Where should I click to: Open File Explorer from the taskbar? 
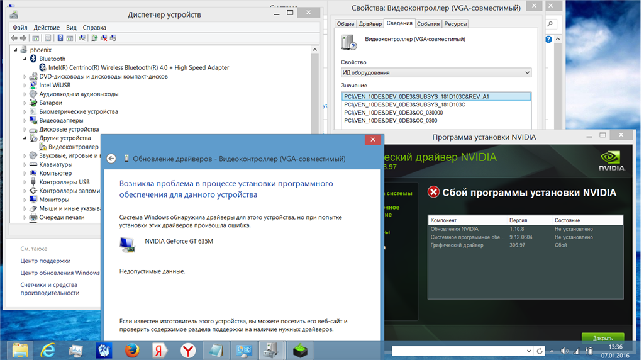pos(20,351)
